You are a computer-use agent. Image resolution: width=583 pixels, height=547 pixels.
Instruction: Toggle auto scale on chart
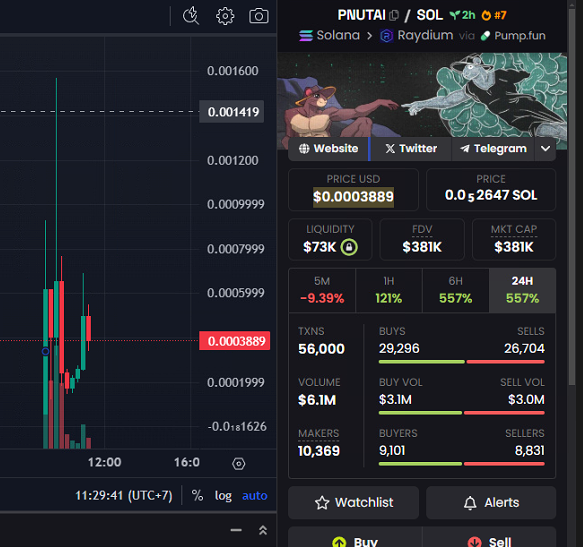pyautogui.click(x=255, y=495)
